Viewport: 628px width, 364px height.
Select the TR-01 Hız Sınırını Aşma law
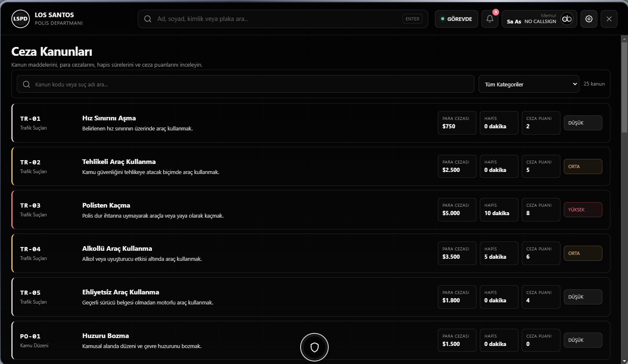311,123
